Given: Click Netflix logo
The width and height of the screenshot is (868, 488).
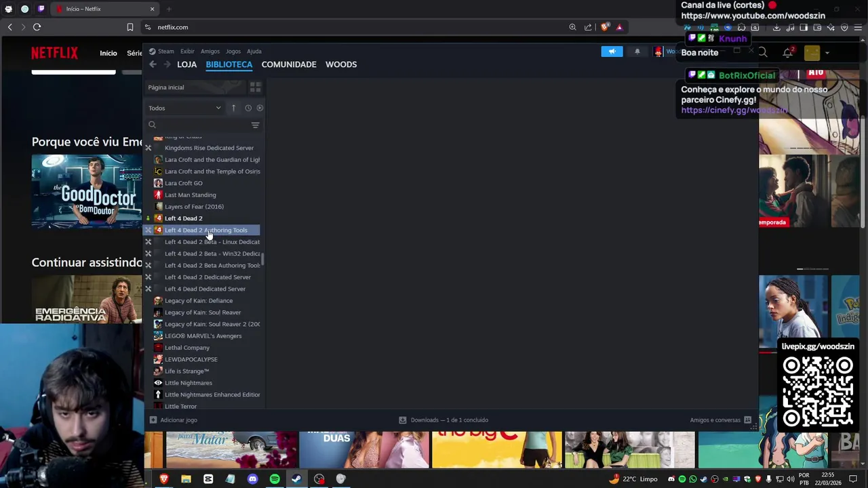Looking at the screenshot, I should (x=54, y=53).
